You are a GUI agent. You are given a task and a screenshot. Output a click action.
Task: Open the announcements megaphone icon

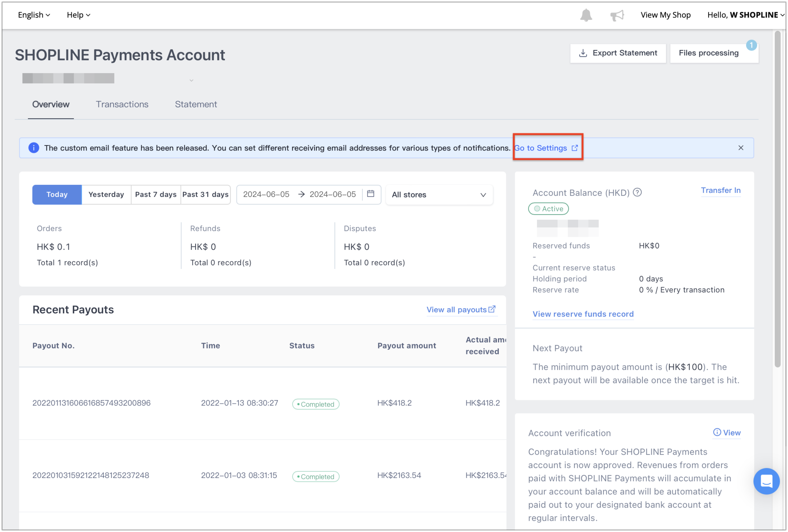click(617, 15)
